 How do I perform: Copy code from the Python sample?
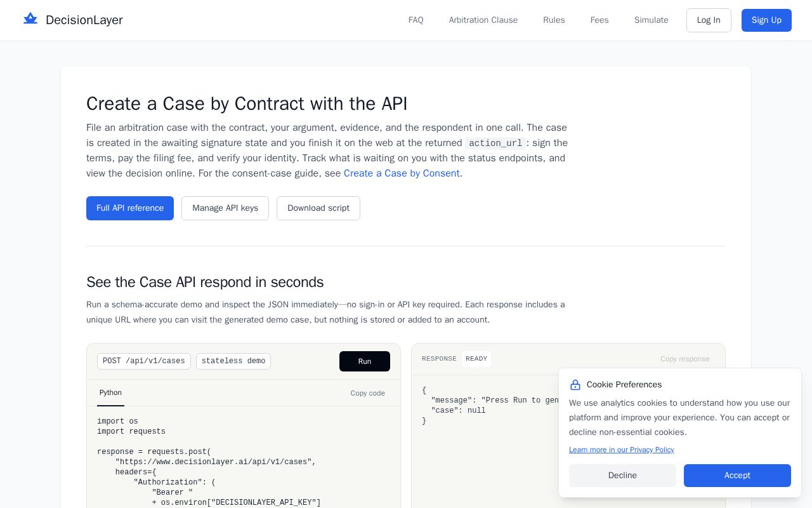click(368, 393)
